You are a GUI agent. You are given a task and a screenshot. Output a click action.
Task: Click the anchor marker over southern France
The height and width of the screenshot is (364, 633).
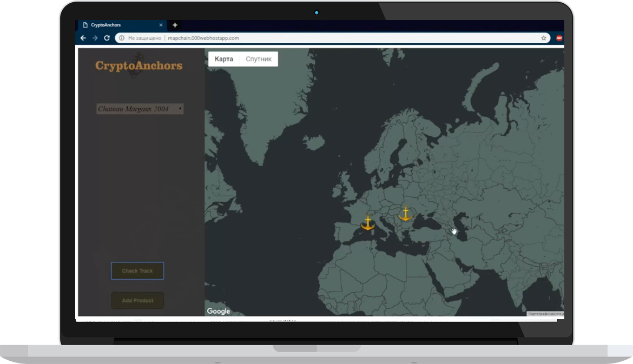(x=368, y=223)
